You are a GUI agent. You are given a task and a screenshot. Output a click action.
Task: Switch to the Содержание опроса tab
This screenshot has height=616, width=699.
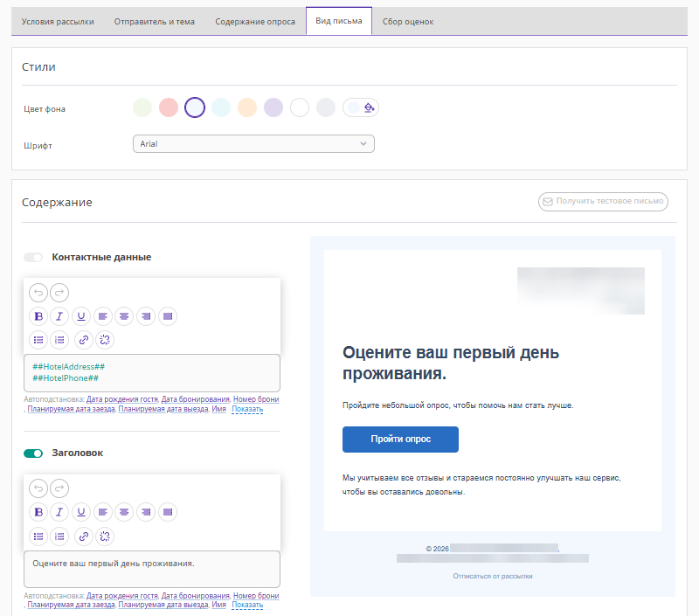(255, 21)
